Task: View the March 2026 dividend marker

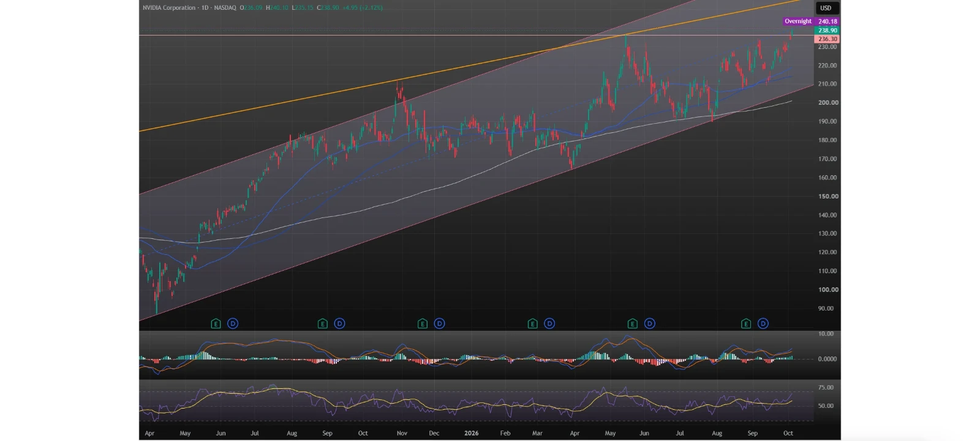Action: pos(549,323)
